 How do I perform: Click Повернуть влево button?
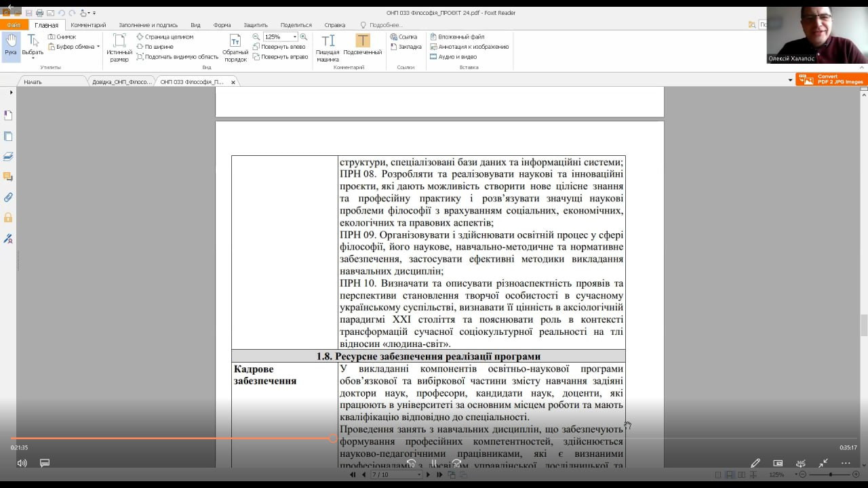pyautogui.click(x=279, y=47)
